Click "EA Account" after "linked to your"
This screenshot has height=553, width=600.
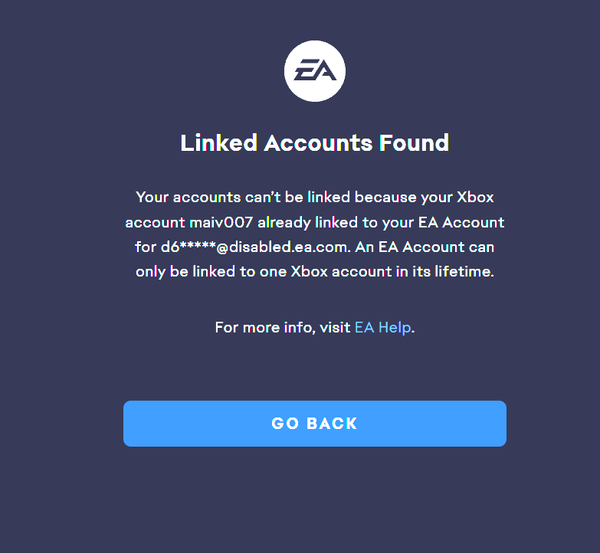[461, 222]
